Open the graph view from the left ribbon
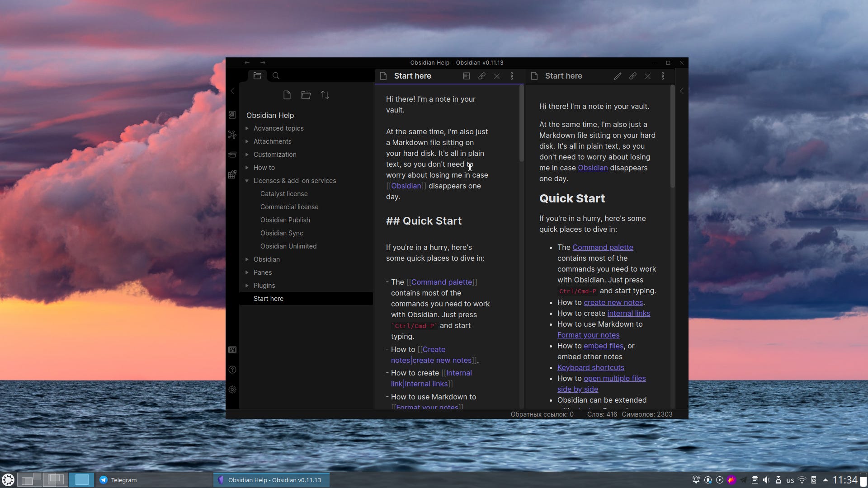868x488 pixels. [x=232, y=135]
